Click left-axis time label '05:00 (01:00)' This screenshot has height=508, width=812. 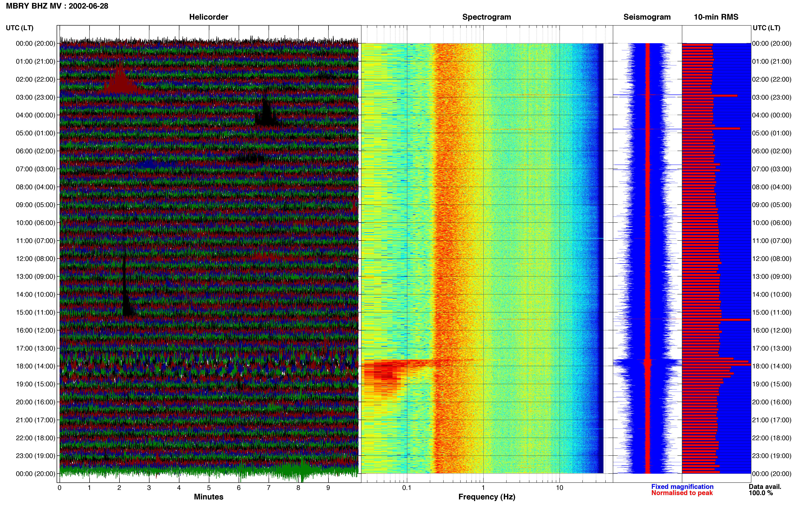[x=36, y=133]
